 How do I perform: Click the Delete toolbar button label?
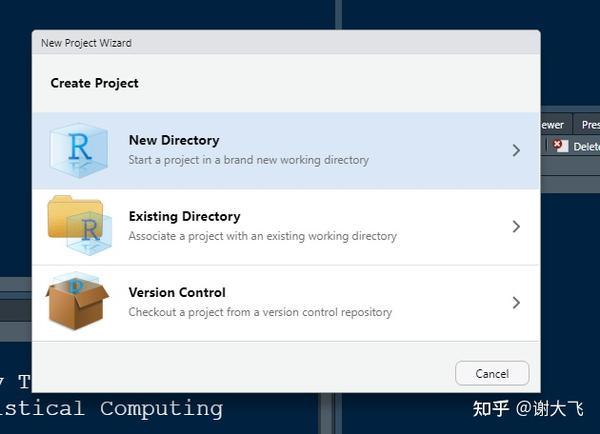[x=586, y=147]
